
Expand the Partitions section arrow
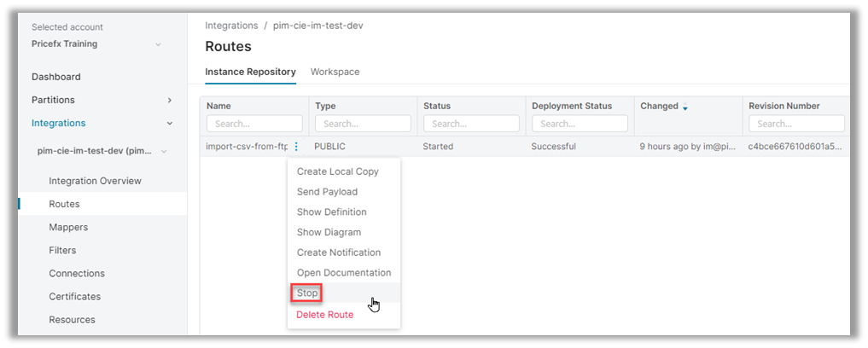(169, 100)
